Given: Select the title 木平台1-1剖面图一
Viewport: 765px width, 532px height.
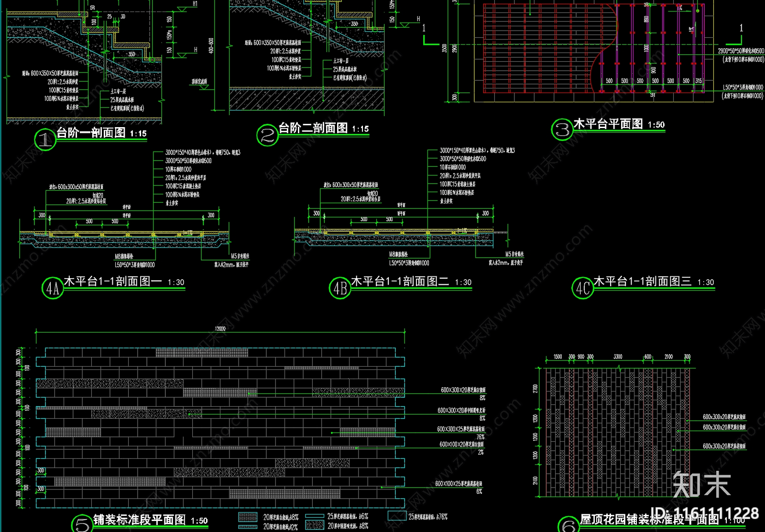Looking at the screenshot, I should [x=113, y=282].
